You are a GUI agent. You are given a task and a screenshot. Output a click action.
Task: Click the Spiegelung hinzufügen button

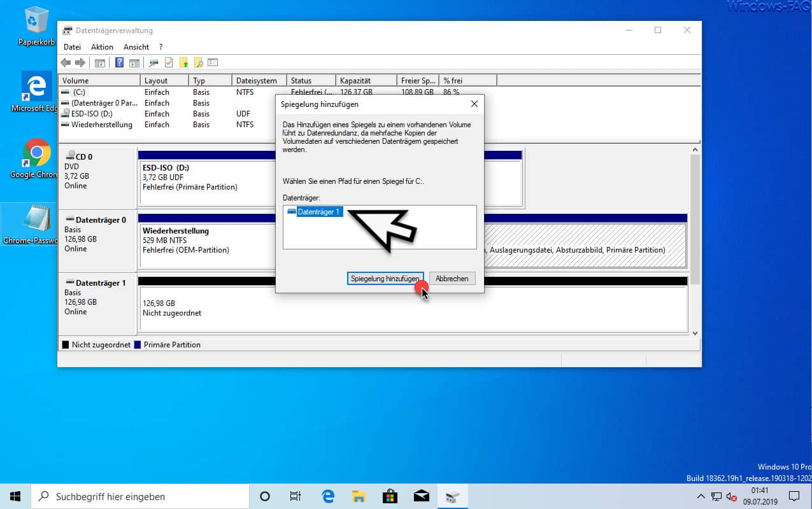click(x=385, y=279)
